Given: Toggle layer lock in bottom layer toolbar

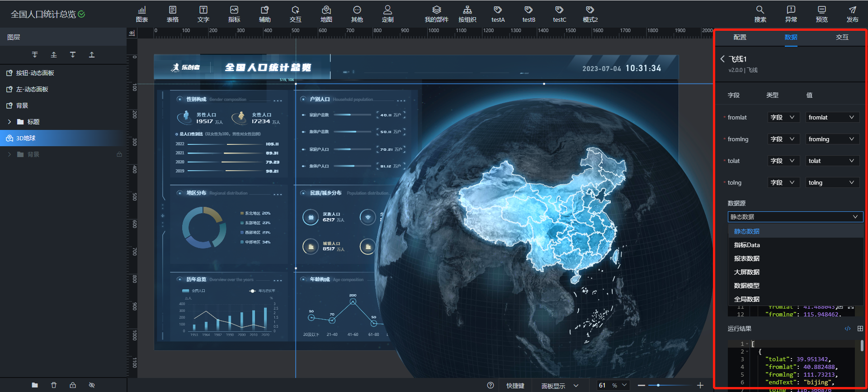Looking at the screenshot, I should tap(73, 385).
